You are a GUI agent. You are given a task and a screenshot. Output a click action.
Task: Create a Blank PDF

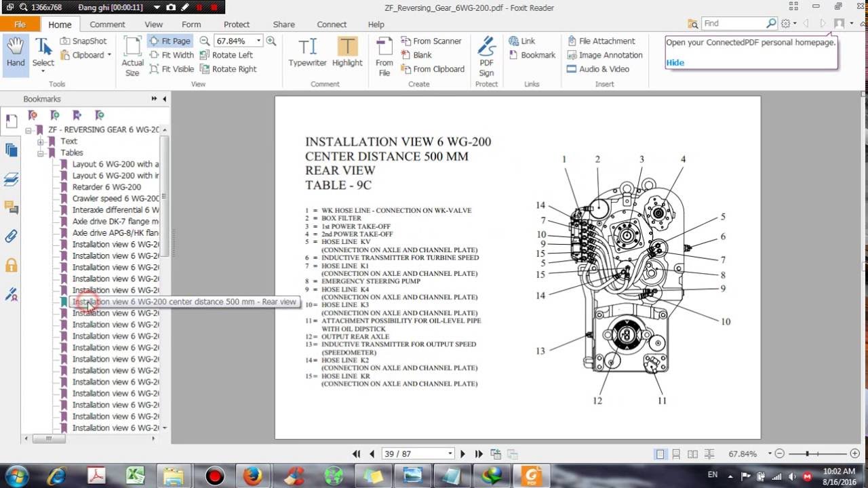click(416, 55)
